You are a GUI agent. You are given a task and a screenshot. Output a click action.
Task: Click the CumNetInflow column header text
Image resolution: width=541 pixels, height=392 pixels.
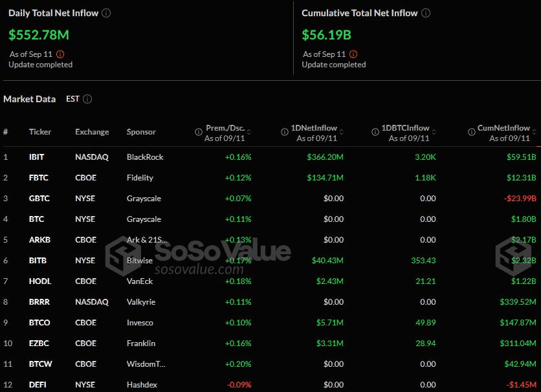[x=503, y=128]
